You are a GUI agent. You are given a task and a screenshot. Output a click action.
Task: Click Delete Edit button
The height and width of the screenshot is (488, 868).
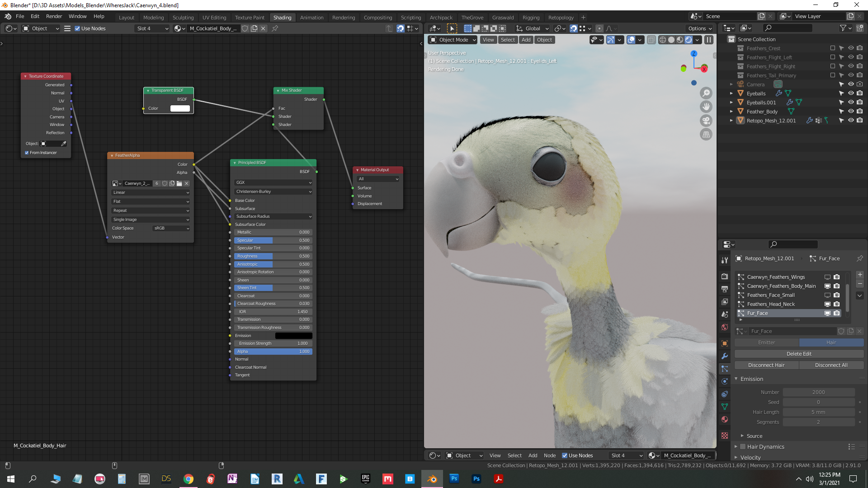pyautogui.click(x=799, y=354)
